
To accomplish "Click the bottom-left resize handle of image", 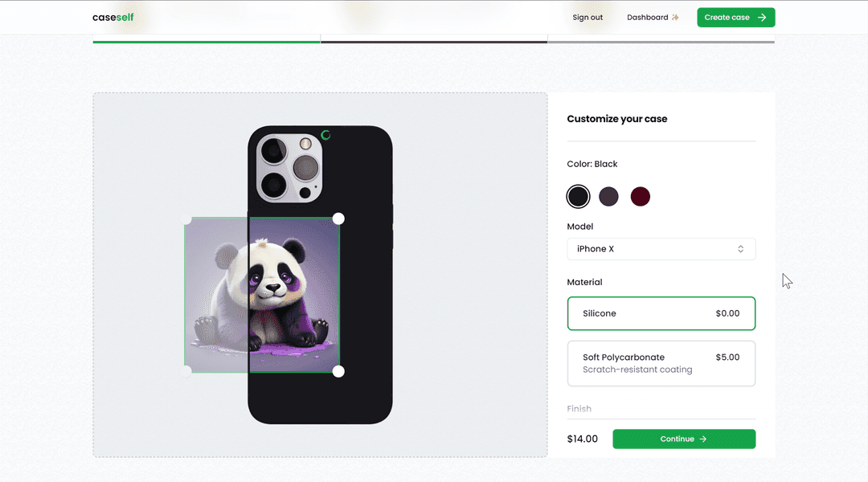I will [186, 371].
